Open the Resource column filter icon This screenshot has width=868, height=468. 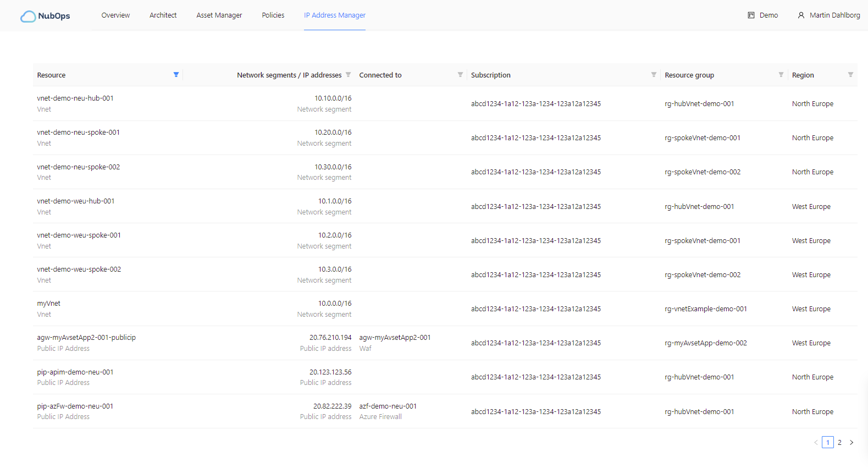coord(176,75)
